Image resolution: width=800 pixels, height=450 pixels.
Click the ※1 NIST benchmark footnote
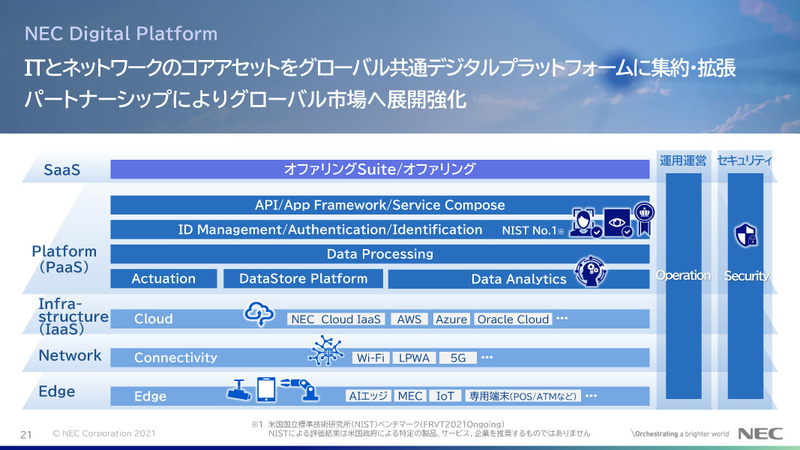point(420,429)
